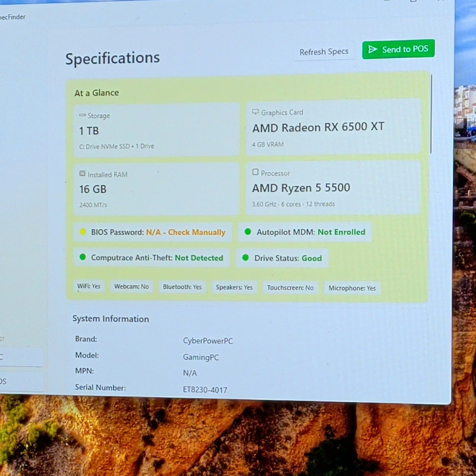
Task: Click the Graphics Card monitor icon
Action: 255,112
